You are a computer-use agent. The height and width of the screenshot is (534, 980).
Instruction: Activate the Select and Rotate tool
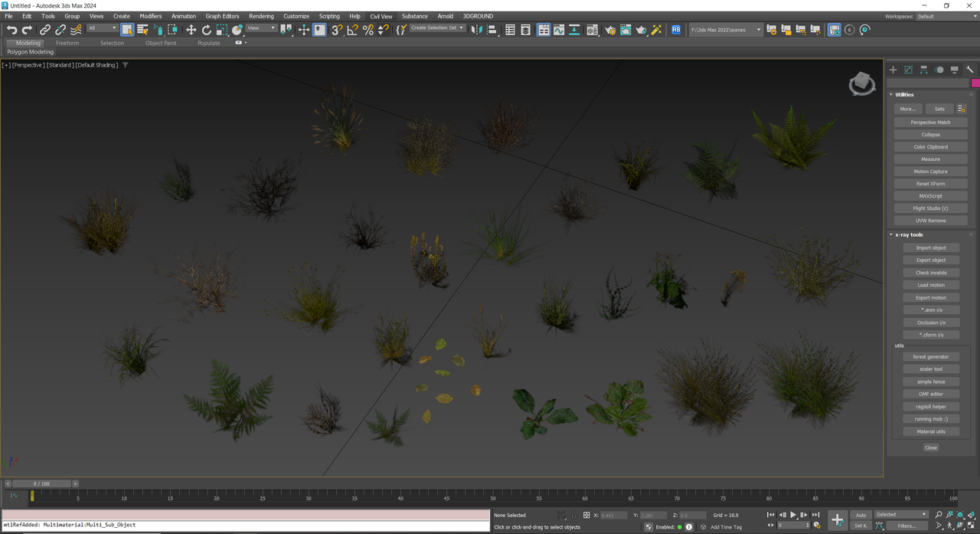click(x=206, y=30)
